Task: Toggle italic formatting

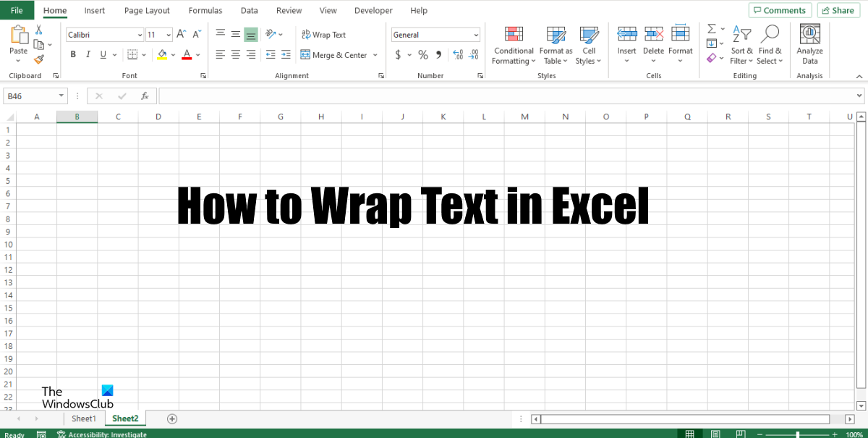Action: point(88,54)
